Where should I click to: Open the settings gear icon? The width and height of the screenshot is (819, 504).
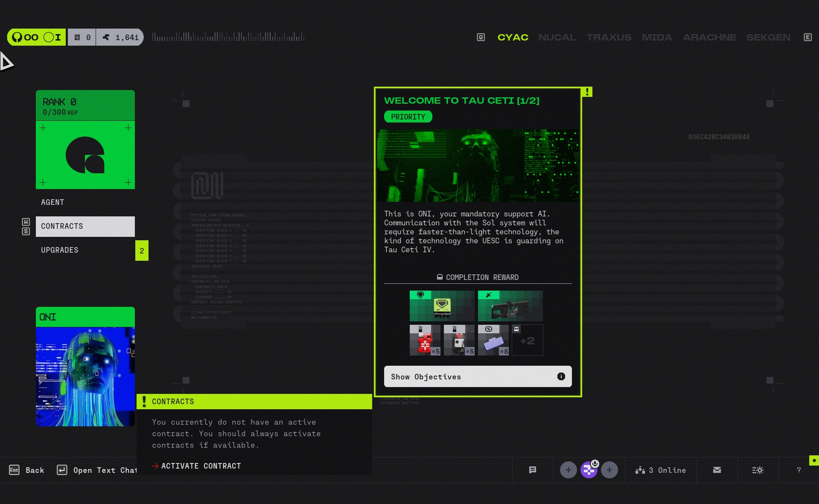758,470
